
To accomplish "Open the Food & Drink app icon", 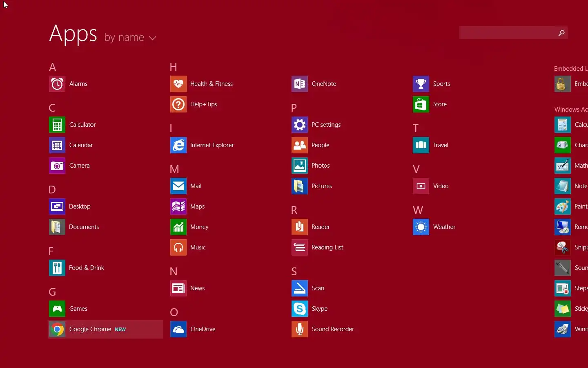I will [57, 268].
